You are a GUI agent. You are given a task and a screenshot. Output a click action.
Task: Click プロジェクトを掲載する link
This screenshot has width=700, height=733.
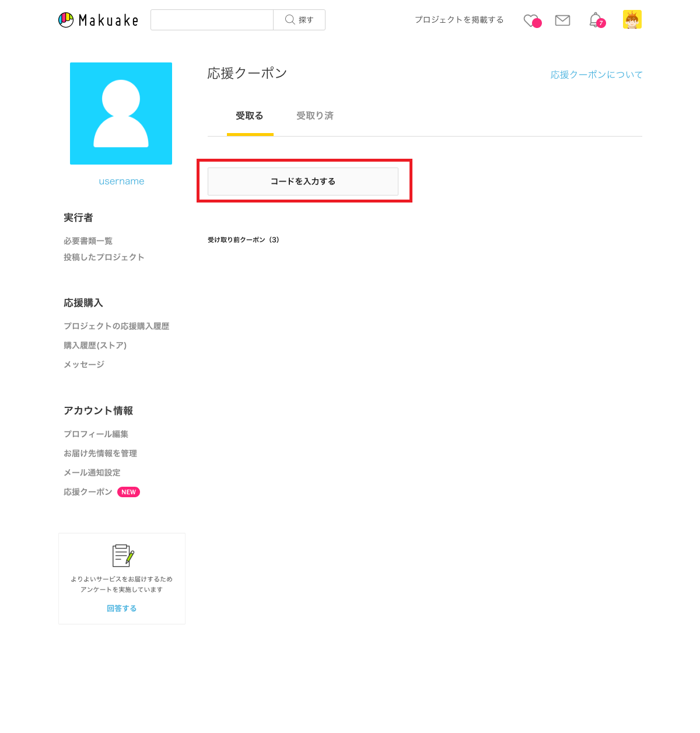[x=459, y=20]
